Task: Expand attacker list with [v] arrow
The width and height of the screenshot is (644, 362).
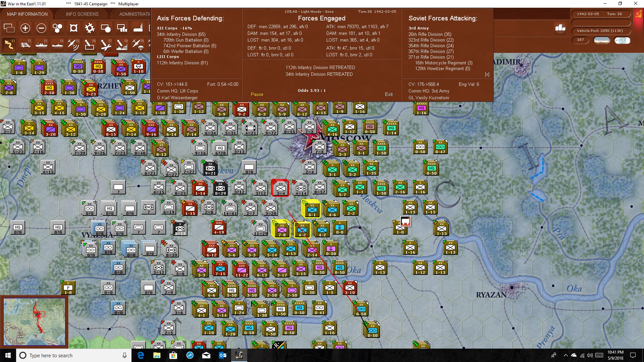Action: click(x=487, y=74)
